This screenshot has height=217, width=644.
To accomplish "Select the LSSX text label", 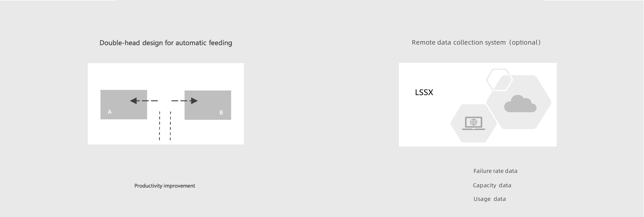I will [x=424, y=92].
